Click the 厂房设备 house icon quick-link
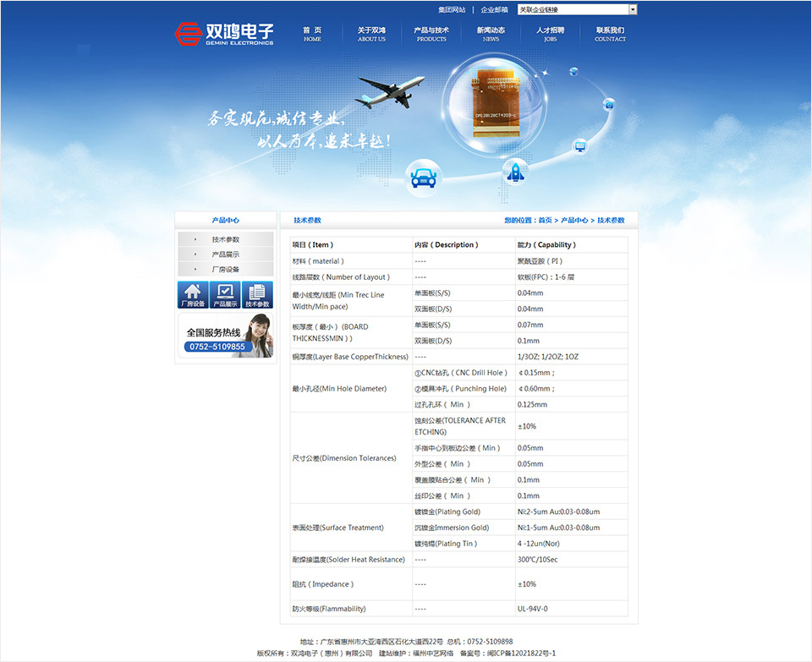812x662 pixels. pyautogui.click(x=193, y=293)
